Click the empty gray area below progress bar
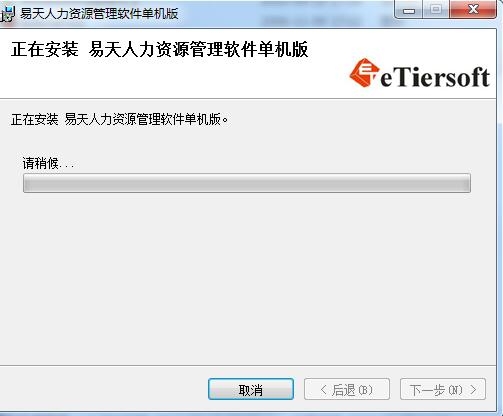503x416 pixels. tap(247, 277)
